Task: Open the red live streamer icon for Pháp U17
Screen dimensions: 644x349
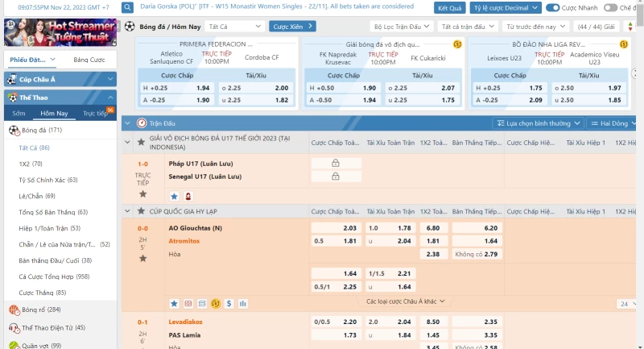Action: (x=188, y=197)
